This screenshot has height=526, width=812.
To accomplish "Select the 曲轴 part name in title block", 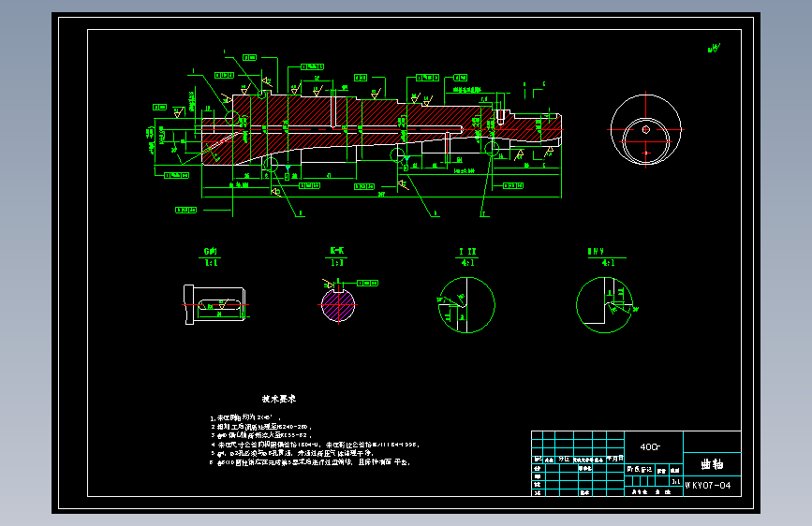I will pos(712,464).
